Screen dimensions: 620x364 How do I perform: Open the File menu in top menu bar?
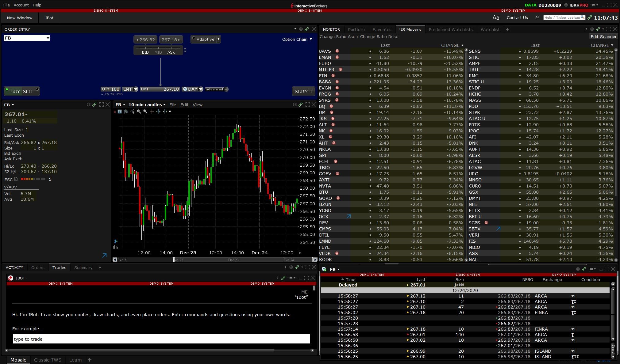click(x=6, y=5)
